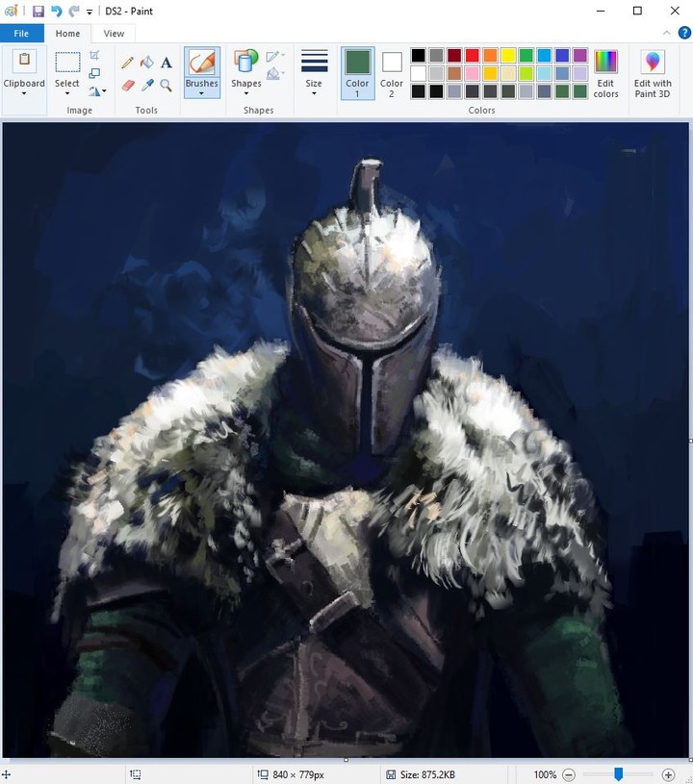Open the shape Outline dropdown
This screenshot has height=784, width=693.
[x=275, y=56]
